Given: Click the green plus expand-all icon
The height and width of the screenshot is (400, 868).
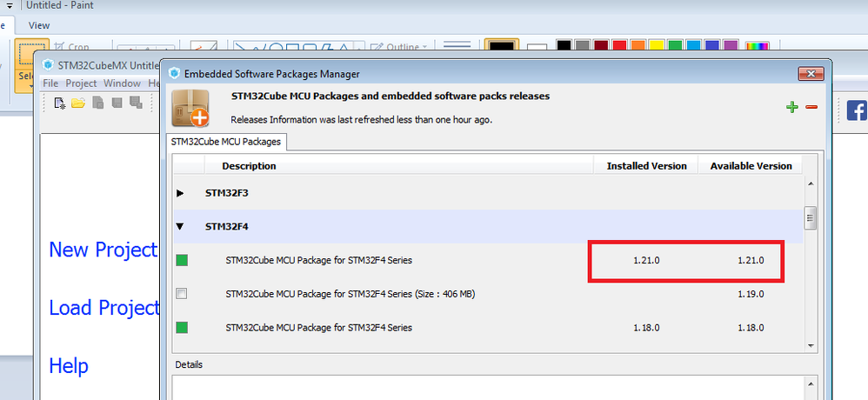Looking at the screenshot, I should 792,107.
